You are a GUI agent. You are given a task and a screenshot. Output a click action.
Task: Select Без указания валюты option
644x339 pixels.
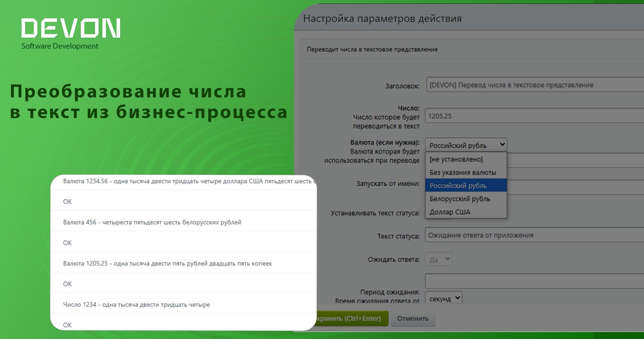[x=466, y=172]
